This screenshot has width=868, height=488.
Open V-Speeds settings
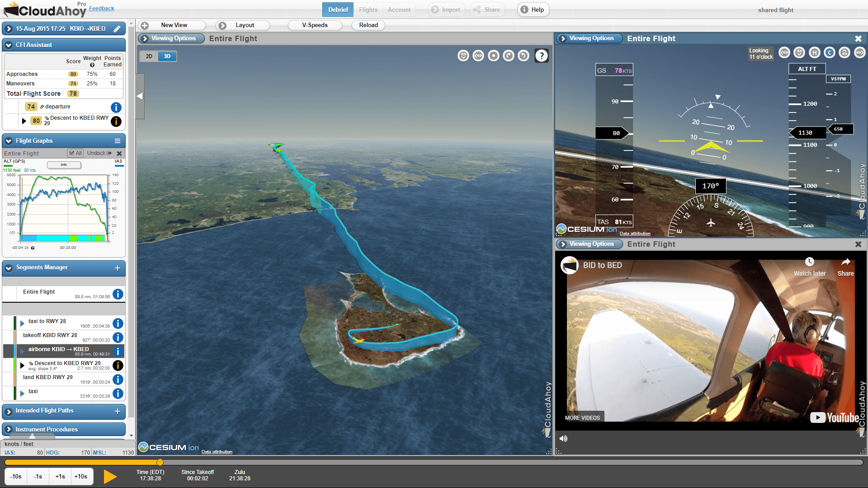[315, 25]
